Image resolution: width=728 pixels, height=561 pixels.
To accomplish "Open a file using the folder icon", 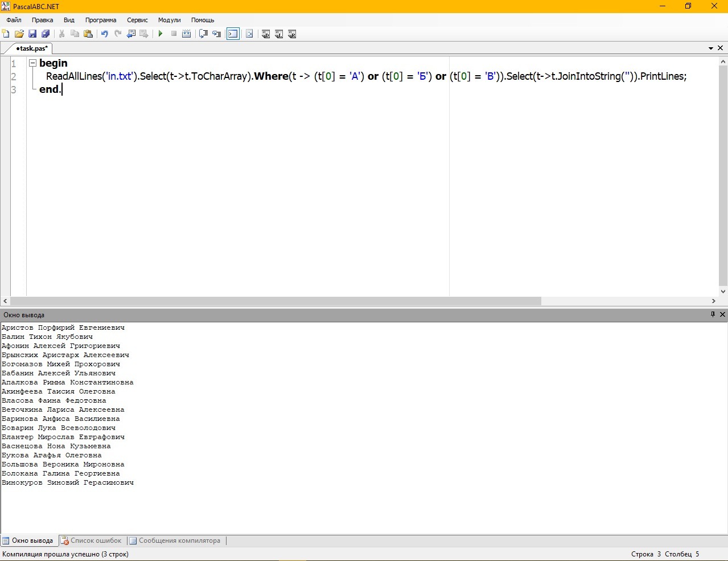I will point(19,34).
